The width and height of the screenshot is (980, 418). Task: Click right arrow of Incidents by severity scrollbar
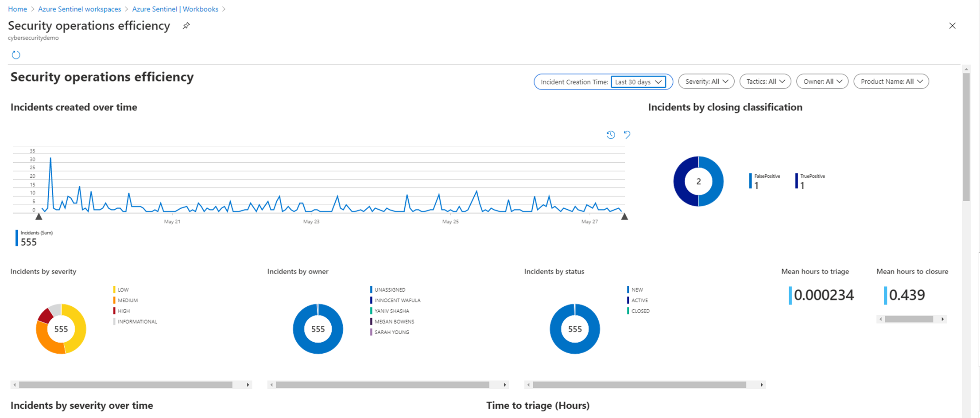tap(248, 385)
